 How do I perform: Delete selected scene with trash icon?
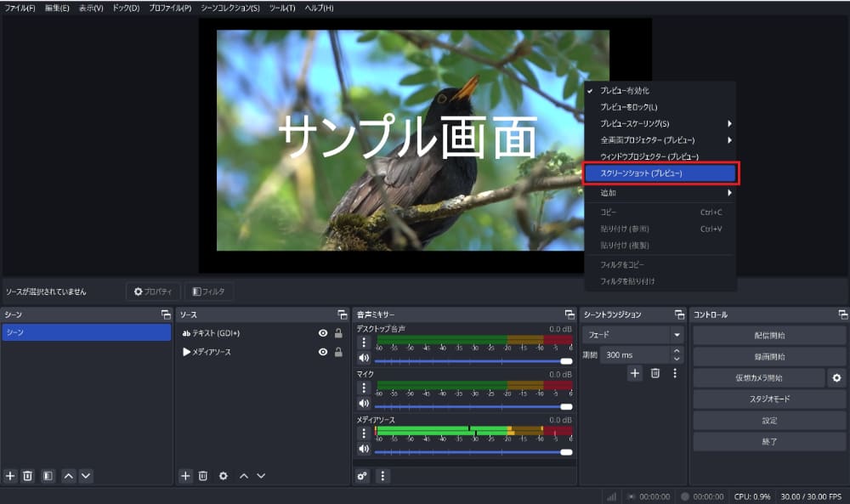pyautogui.click(x=28, y=476)
